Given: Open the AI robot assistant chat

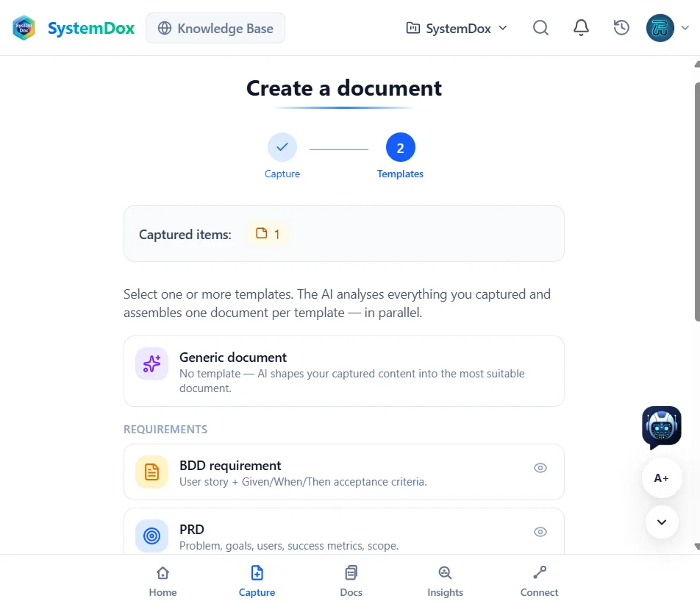Looking at the screenshot, I should [x=661, y=427].
